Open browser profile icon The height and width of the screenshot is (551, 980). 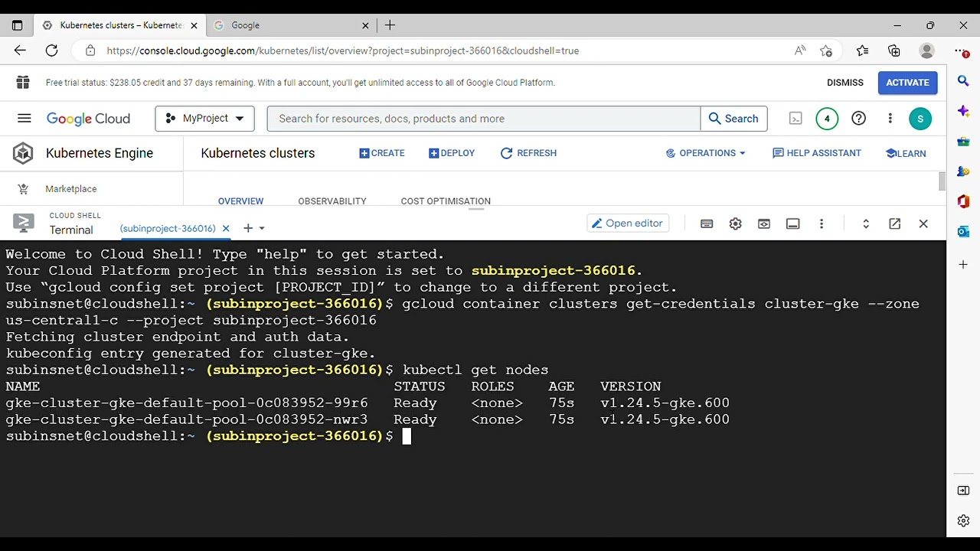(x=926, y=51)
